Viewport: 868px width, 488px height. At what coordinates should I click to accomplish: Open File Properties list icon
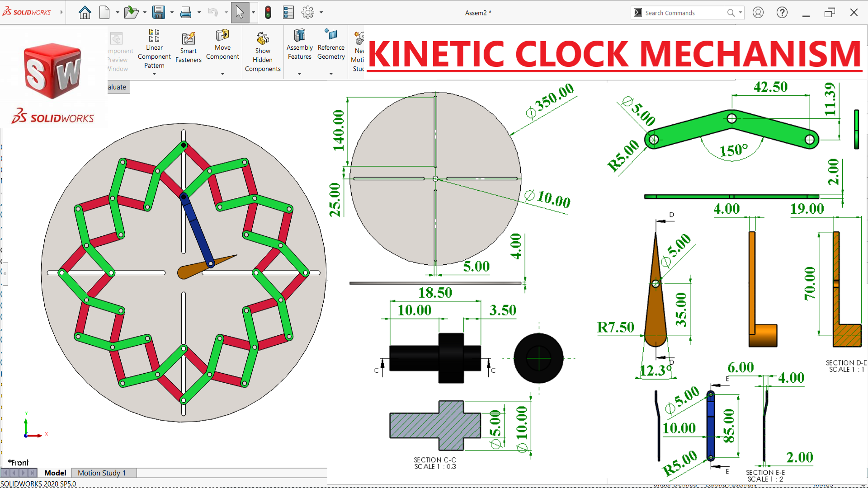(288, 13)
